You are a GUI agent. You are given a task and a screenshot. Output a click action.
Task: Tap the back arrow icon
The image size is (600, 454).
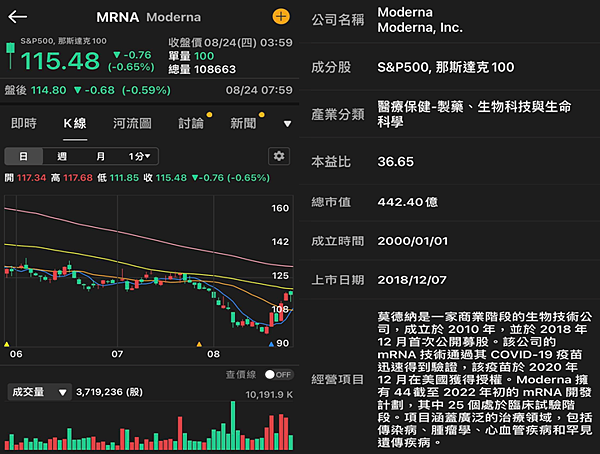[17, 17]
